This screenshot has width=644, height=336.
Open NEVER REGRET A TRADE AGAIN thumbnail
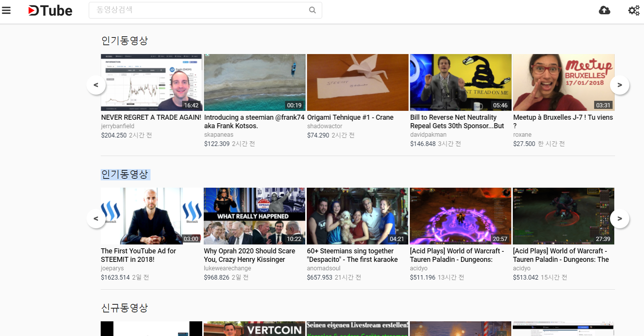[x=152, y=83]
